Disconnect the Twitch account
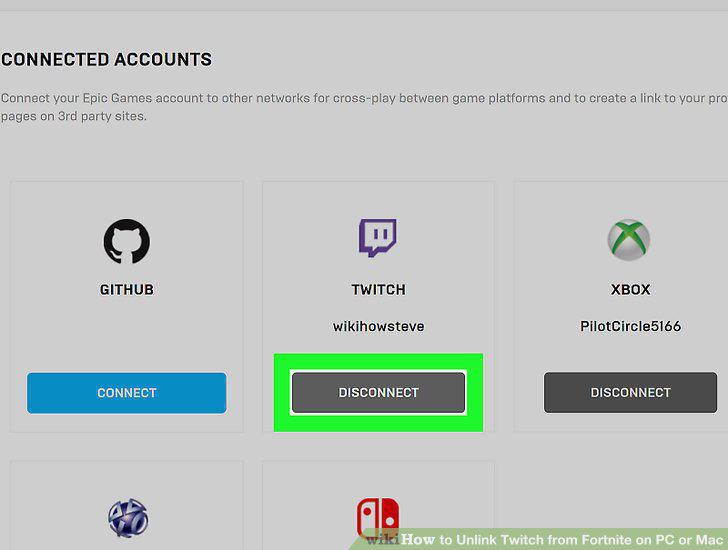Viewport: 728px width, 550px height. pyautogui.click(x=378, y=392)
